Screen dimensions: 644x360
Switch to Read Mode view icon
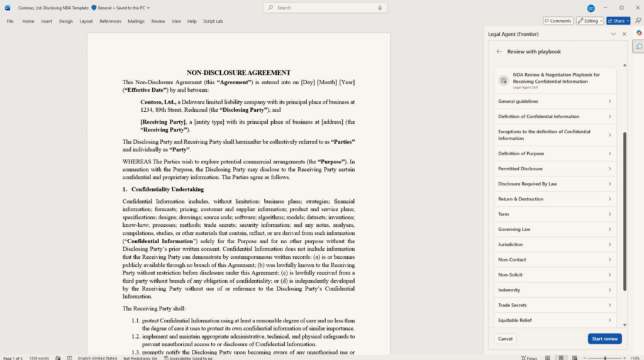(x=548, y=358)
